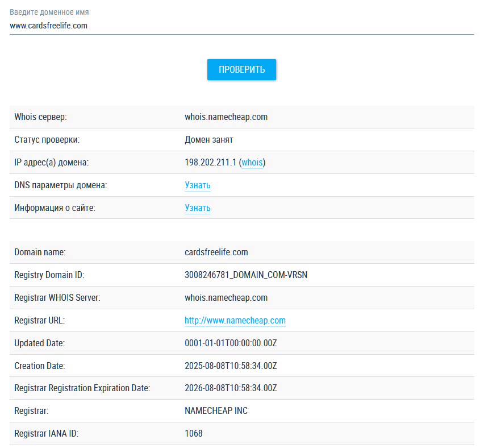Open the http://www.namecheap.com Registrar URL link
Viewport: 480px width, 448px height.
(x=235, y=321)
